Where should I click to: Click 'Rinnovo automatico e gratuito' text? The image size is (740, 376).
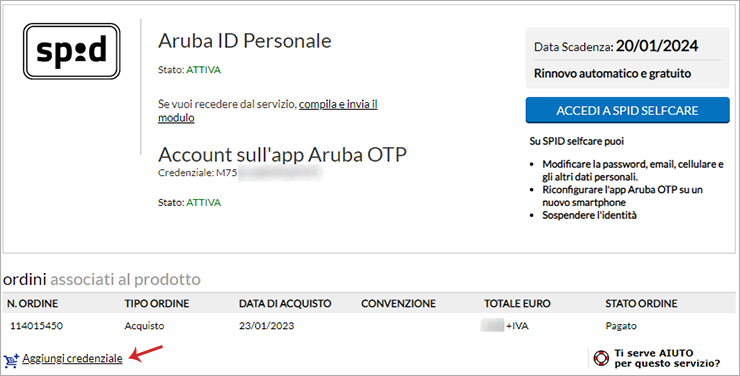pos(613,74)
